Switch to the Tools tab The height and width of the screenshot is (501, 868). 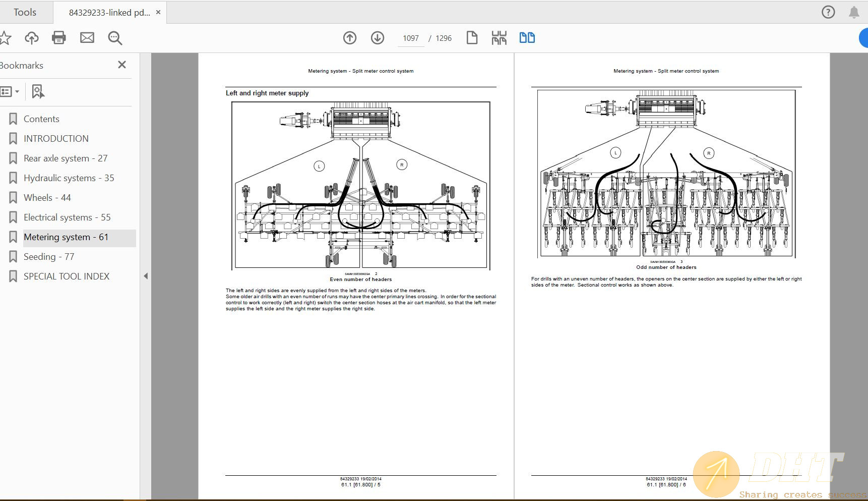(x=25, y=12)
